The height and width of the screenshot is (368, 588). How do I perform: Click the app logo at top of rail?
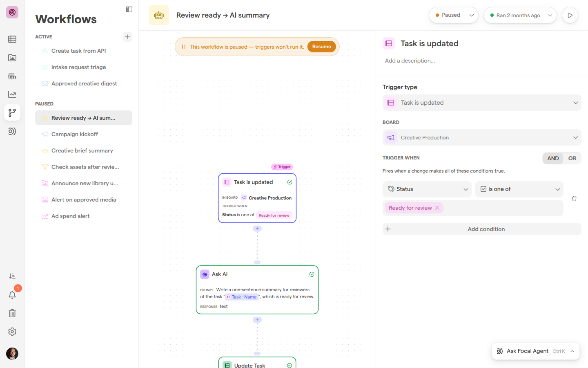point(12,12)
